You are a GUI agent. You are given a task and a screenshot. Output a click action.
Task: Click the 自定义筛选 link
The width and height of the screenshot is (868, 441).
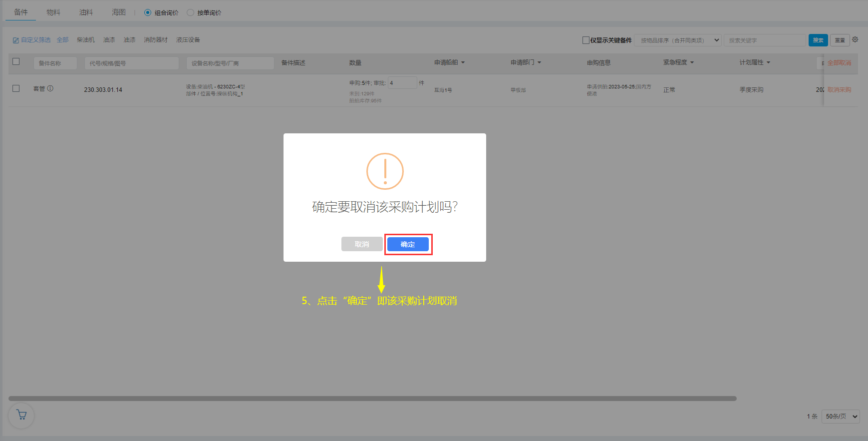(x=36, y=40)
